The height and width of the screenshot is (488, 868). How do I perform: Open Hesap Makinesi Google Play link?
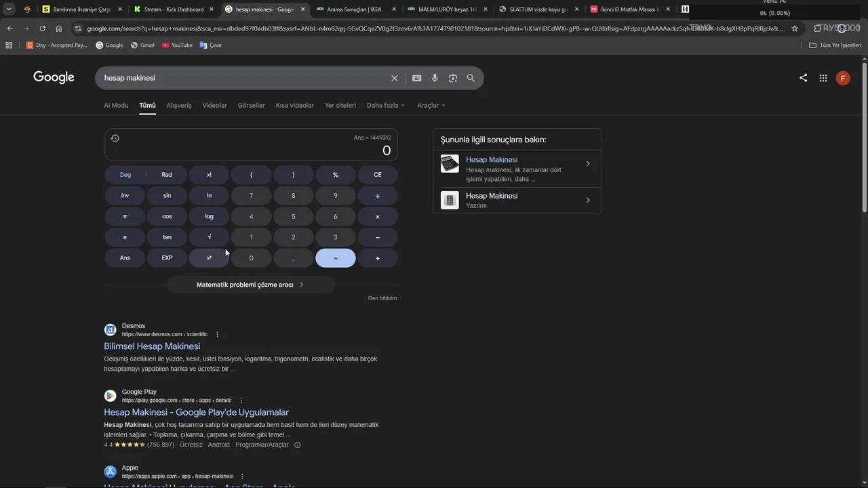pos(197,412)
